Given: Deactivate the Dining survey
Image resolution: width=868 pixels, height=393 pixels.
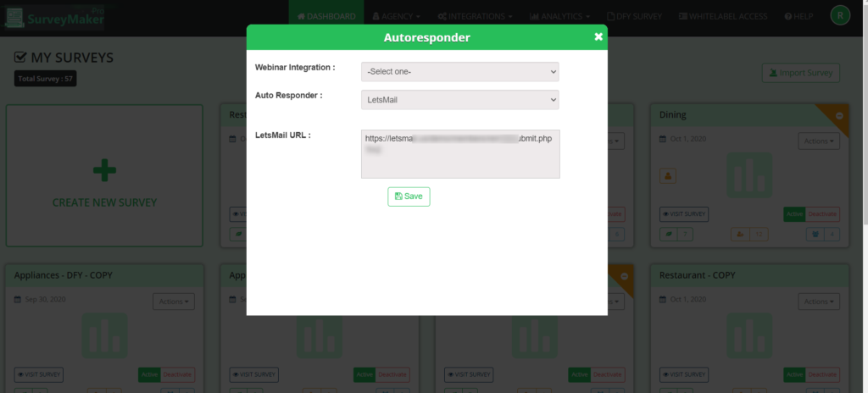Looking at the screenshot, I should coord(822,214).
